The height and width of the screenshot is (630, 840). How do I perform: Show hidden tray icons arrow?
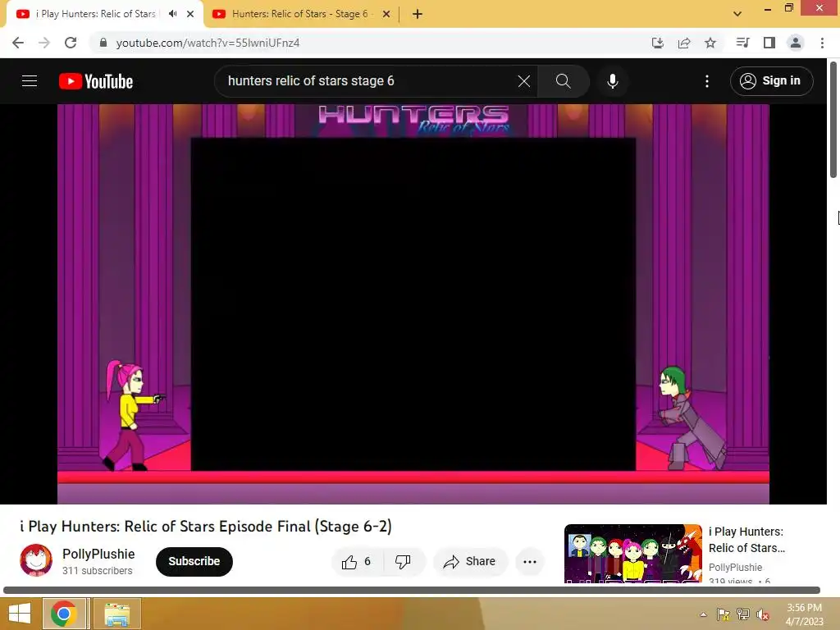click(x=703, y=614)
